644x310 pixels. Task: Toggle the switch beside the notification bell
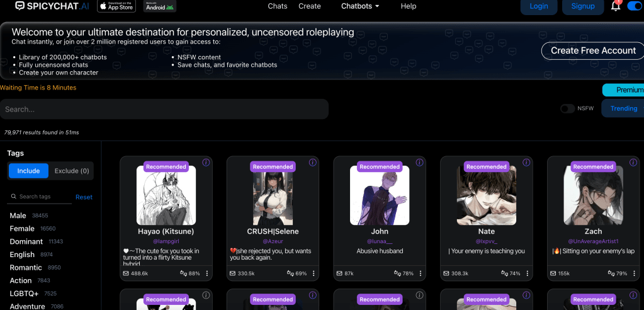pos(635,6)
